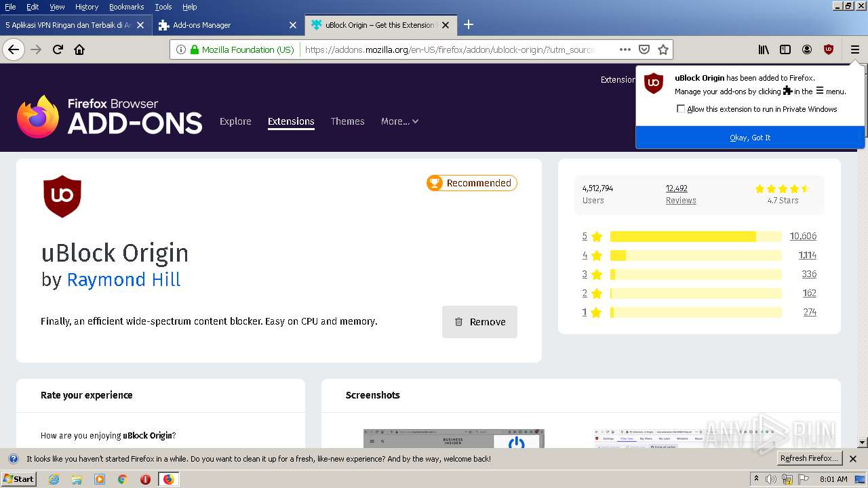868x488 pixels.
Task: View the 1,114 four-star reviews count
Action: (808, 256)
